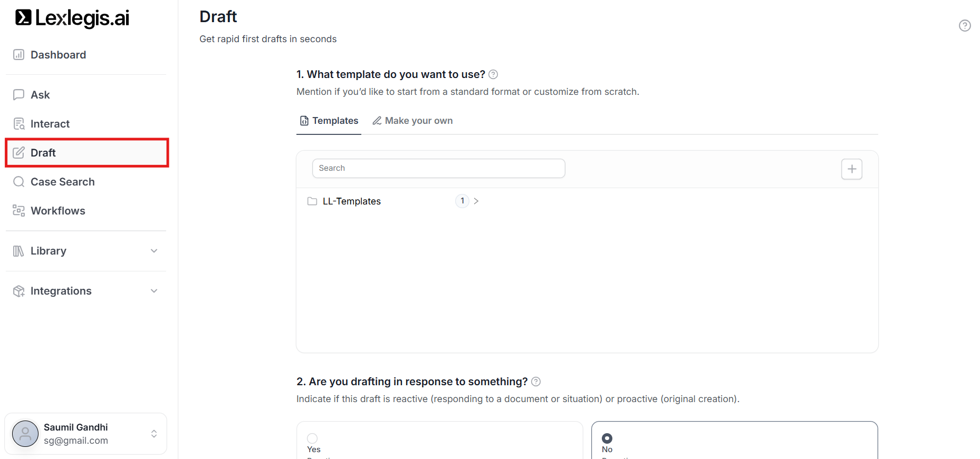Switch to the Templates tab
980x459 pixels.
329,121
